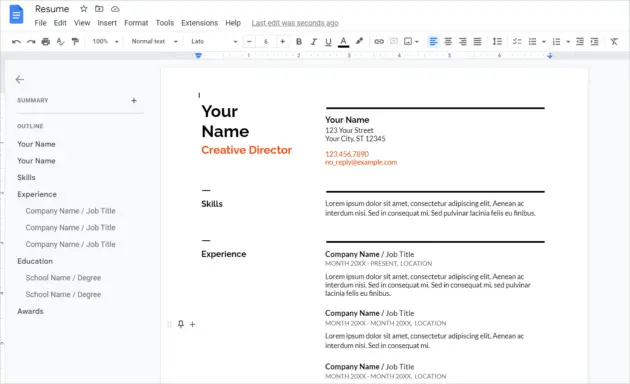
Task: Apply a numbered list
Action: coord(556,41)
